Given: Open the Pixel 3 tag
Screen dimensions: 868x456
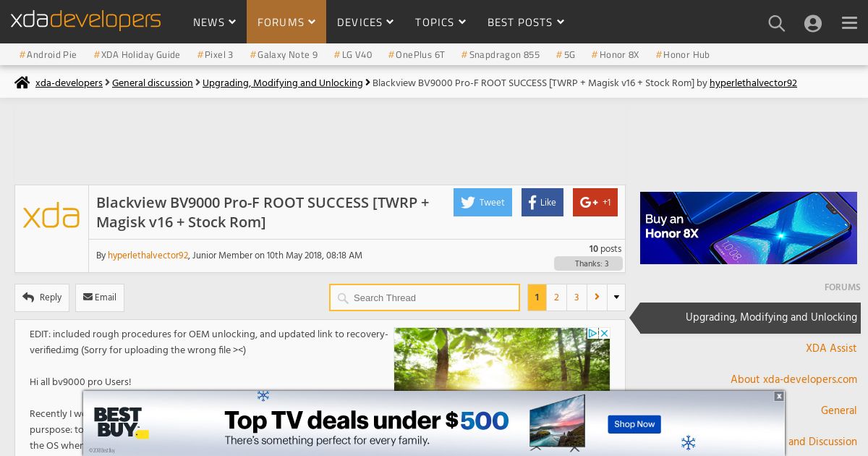Looking at the screenshot, I should click(x=215, y=55).
